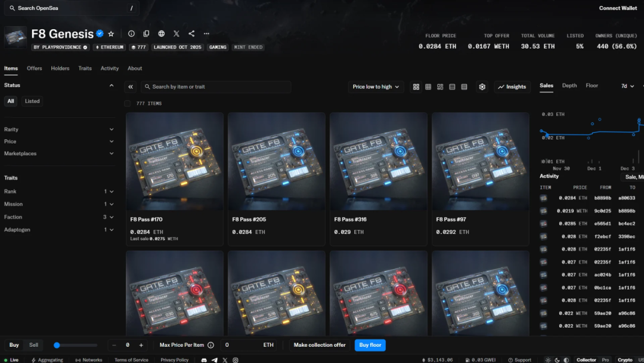Switch to table view layout
Image resolution: width=644 pixels, height=363 pixels.
tap(464, 87)
